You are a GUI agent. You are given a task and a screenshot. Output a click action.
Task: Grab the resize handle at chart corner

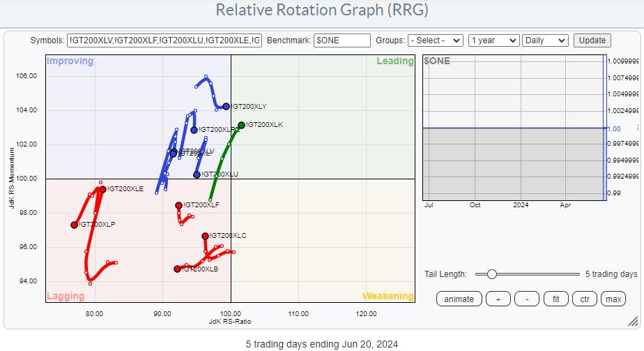click(x=633, y=322)
